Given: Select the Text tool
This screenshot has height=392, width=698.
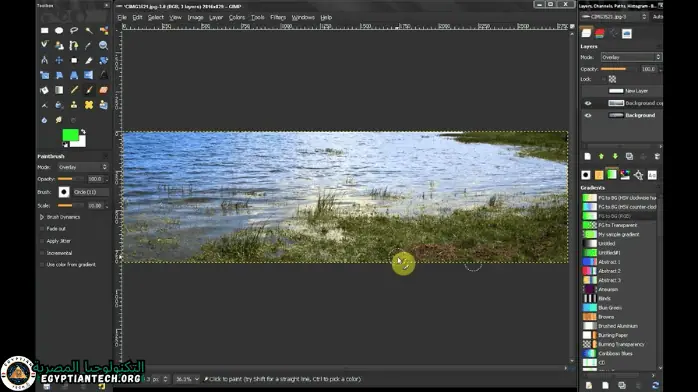Looking at the screenshot, I should coord(104,75).
